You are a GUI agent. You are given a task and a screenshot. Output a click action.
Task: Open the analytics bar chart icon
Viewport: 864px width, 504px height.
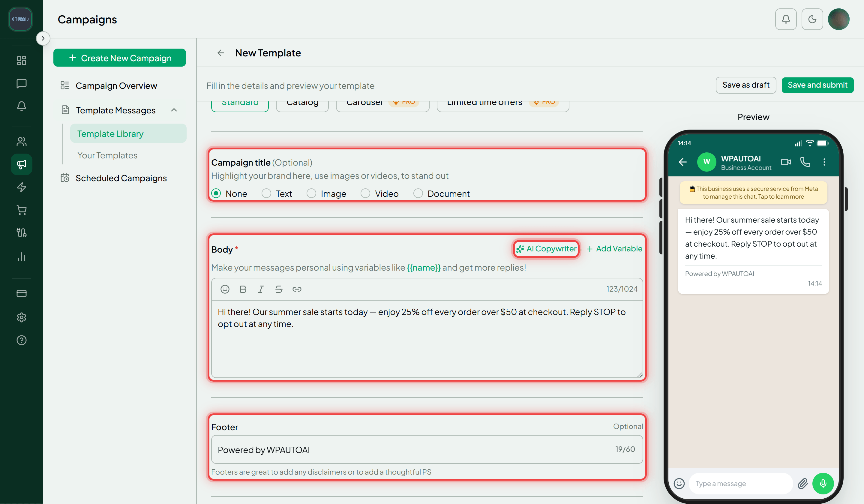pos(21,257)
